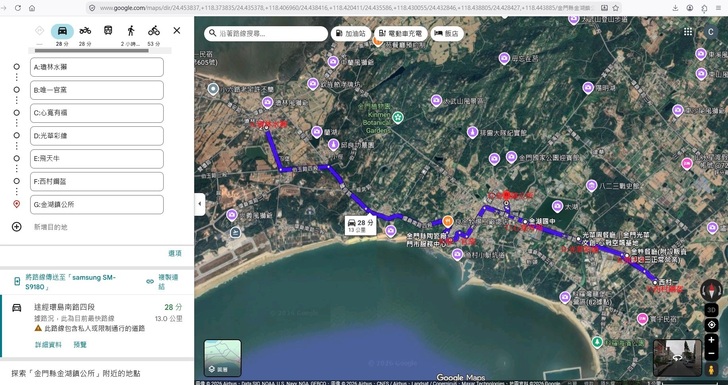Zoom in on the map
This screenshot has width=728, height=385.
(x=711, y=340)
